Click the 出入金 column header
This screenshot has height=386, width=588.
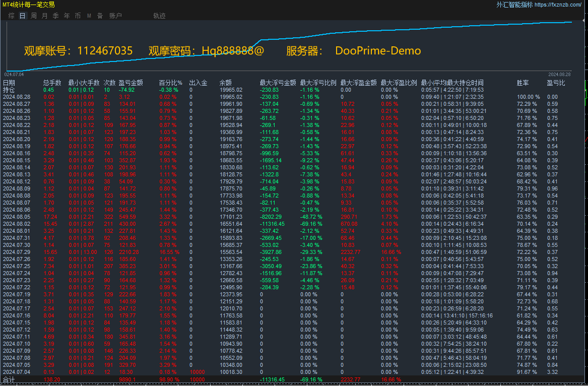tap(199, 83)
